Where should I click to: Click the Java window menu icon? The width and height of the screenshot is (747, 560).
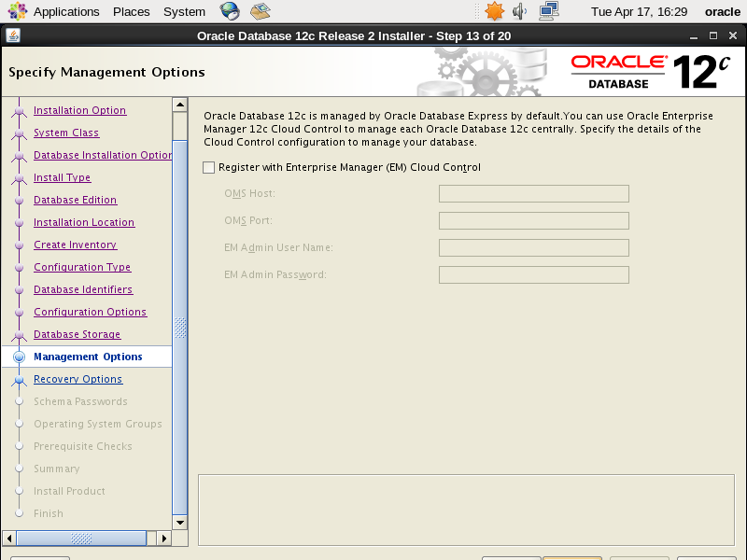coord(13,35)
